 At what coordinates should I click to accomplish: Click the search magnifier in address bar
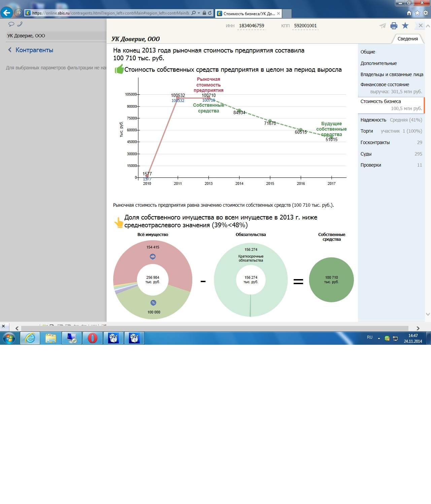click(x=193, y=13)
